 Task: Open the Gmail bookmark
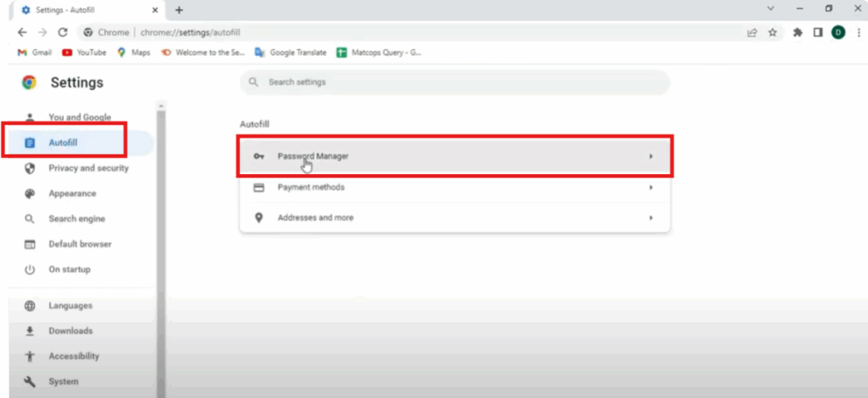tap(35, 53)
